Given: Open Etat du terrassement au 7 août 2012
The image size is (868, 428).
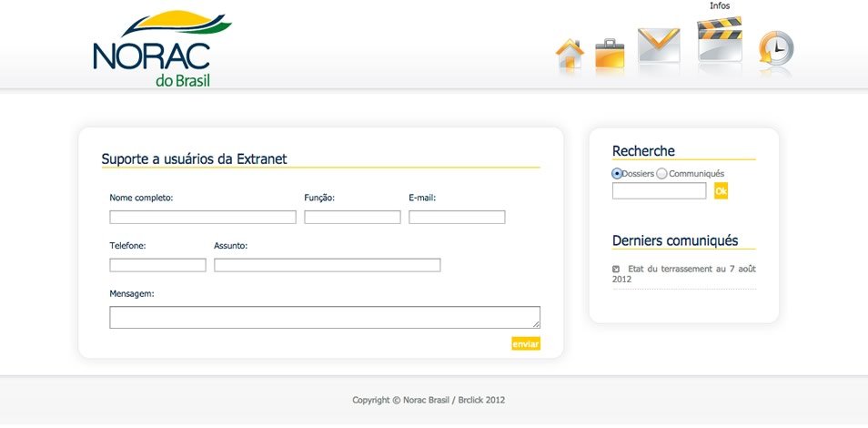Looking at the screenshot, I should click(x=684, y=274).
